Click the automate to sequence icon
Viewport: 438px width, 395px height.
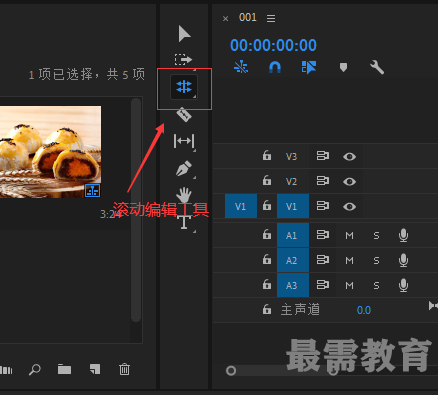tap(6, 370)
